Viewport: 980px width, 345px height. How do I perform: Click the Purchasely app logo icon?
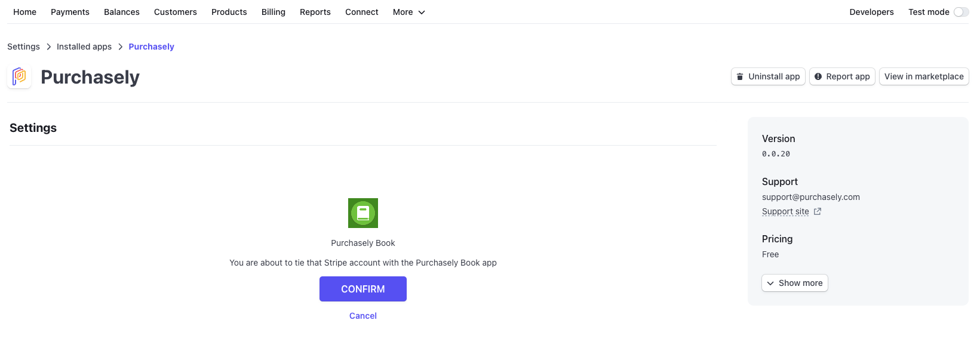(19, 76)
